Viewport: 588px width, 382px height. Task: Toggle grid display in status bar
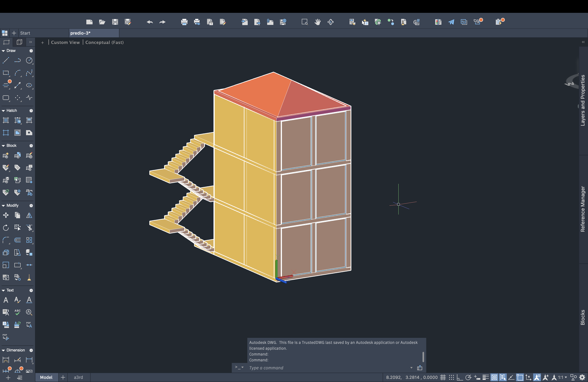(x=443, y=377)
